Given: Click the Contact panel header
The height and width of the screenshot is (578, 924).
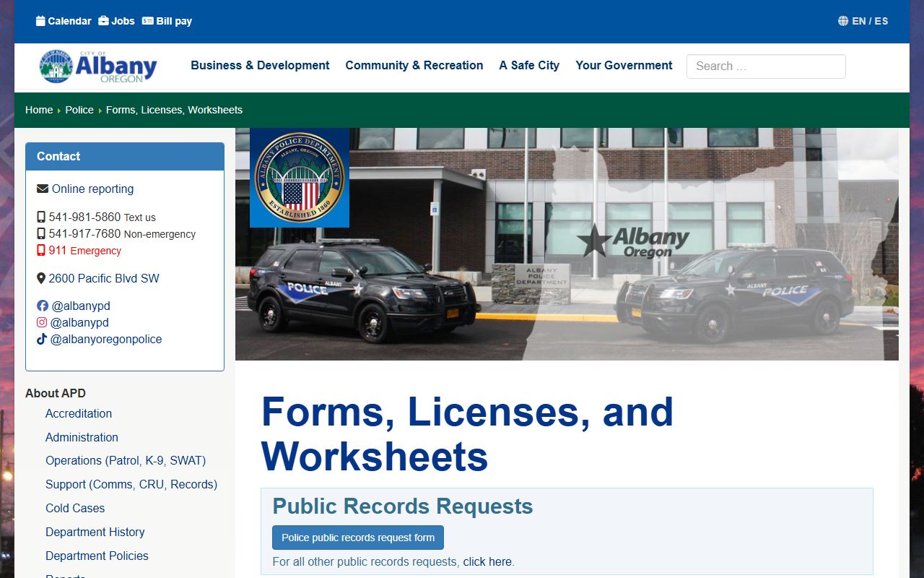Looking at the screenshot, I should pyautogui.click(x=125, y=156).
